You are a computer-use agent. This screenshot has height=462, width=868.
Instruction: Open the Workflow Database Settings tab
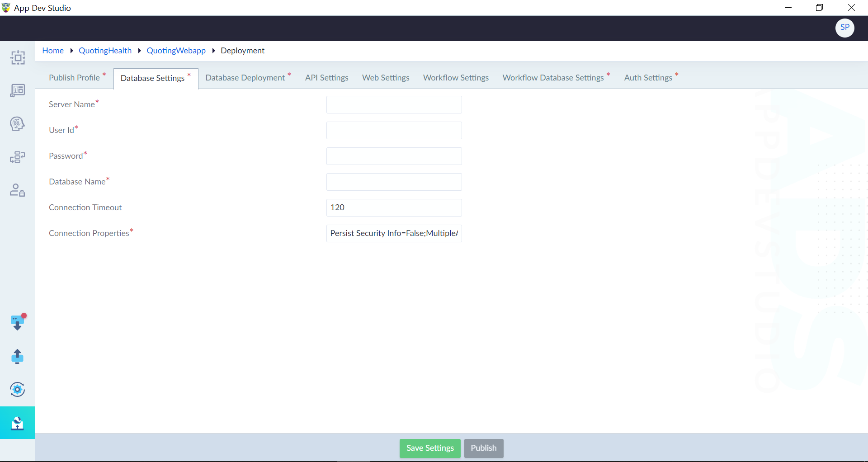556,77
